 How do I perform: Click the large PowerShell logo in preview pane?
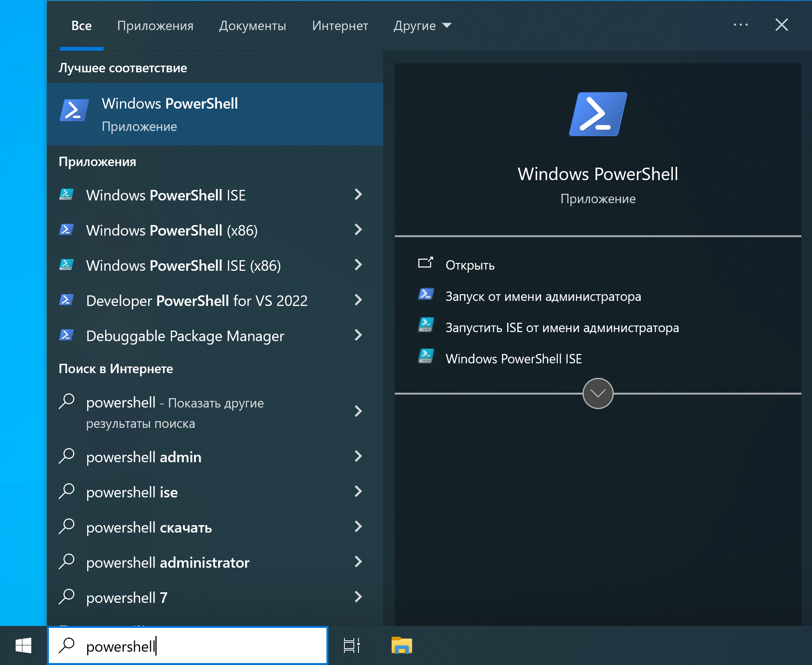coord(598,114)
